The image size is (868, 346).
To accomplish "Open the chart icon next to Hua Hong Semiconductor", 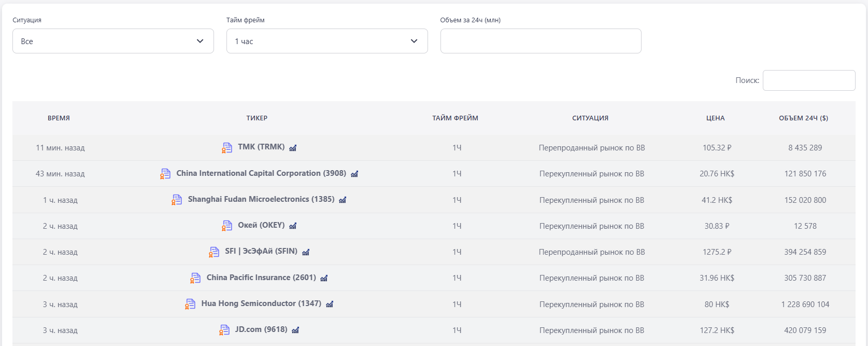I will [x=330, y=304].
